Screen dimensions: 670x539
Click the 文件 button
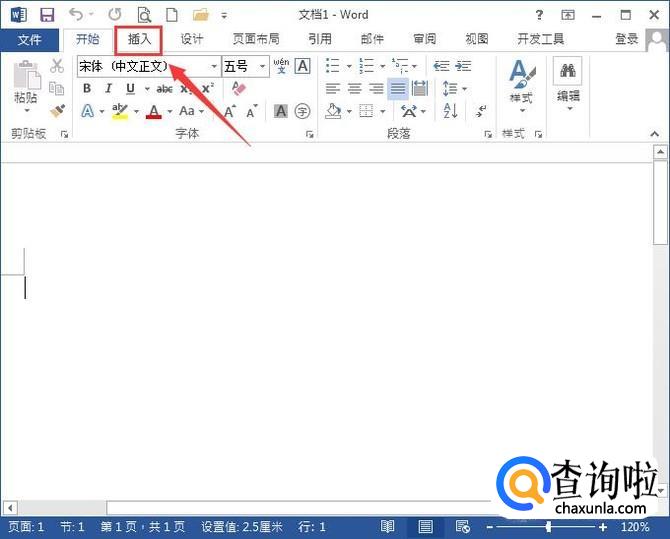pos(30,39)
